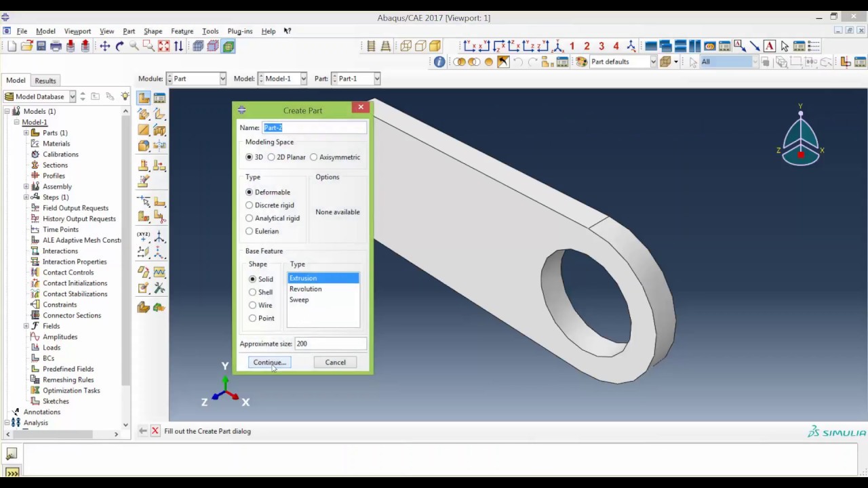This screenshot has height=488, width=868.
Task: Select the Pan View tool
Action: pyautogui.click(x=105, y=46)
